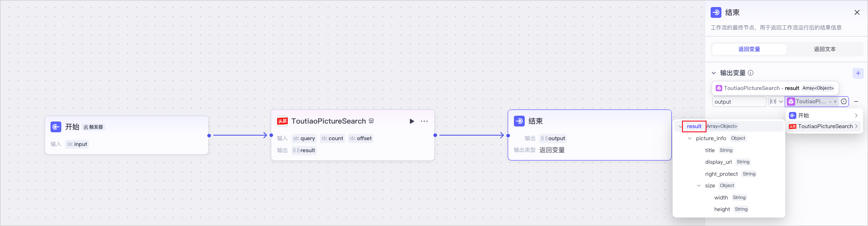Click the 开始 node output connector dot
This screenshot has height=226, width=868.
coord(209,135)
